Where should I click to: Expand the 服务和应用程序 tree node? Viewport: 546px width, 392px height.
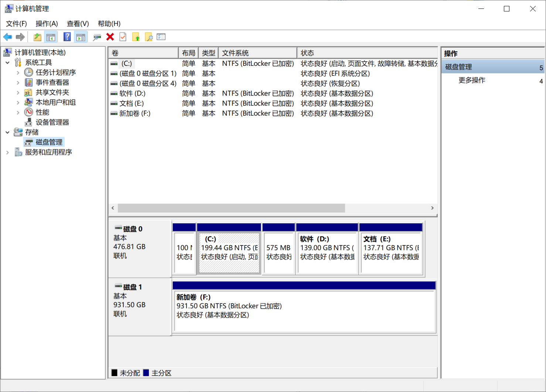(7, 152)
